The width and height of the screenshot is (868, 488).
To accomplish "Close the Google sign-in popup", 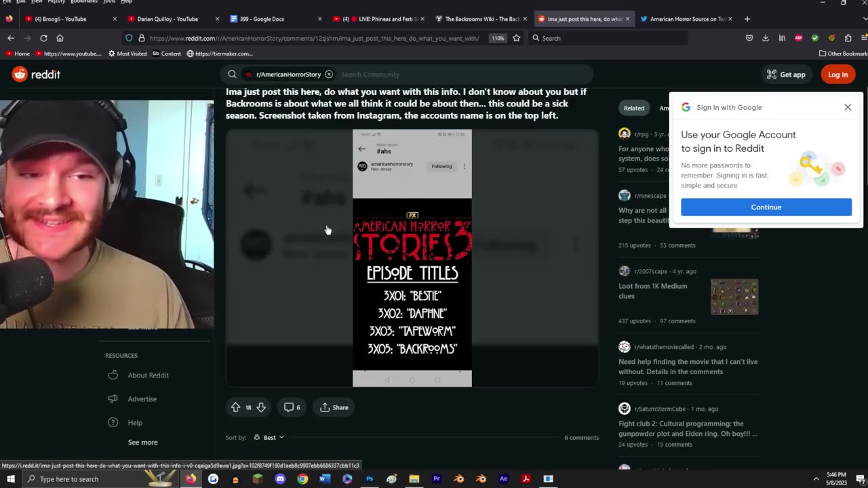I will point(848,107).
